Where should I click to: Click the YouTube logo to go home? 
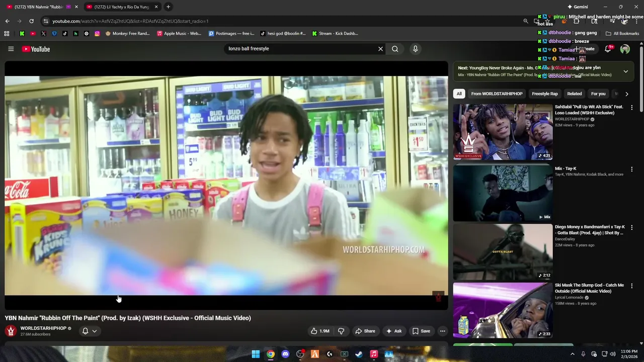(x=36, y=49)
